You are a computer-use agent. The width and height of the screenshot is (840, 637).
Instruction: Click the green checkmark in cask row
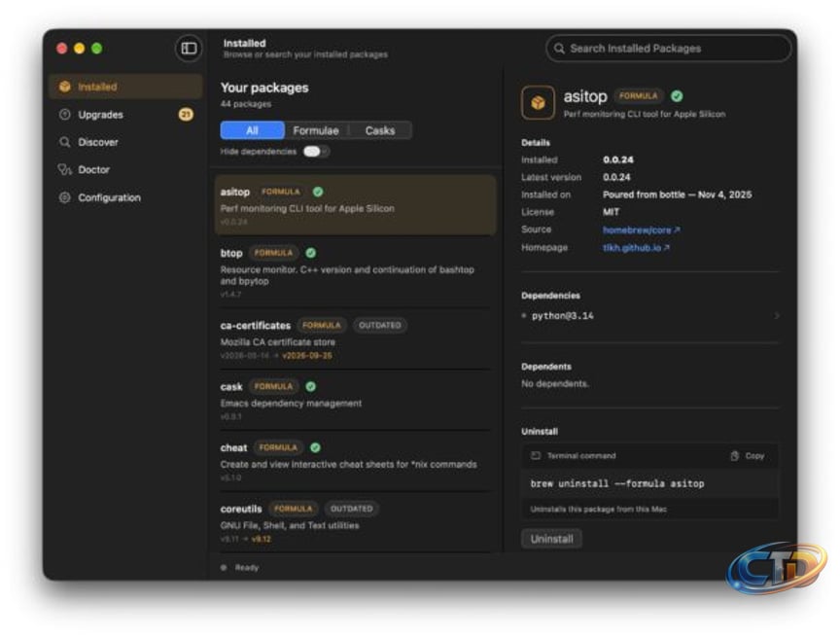coord(311,386)
